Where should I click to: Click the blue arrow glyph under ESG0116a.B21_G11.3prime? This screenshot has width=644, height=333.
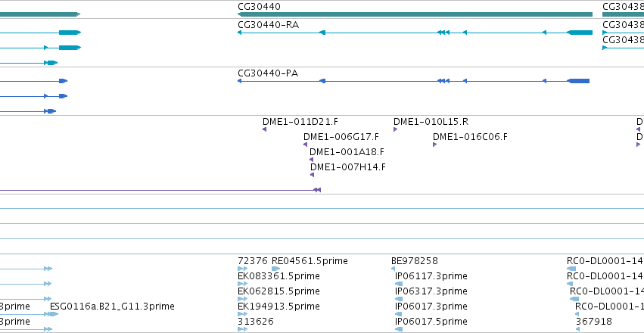click(x=54, y=314)
